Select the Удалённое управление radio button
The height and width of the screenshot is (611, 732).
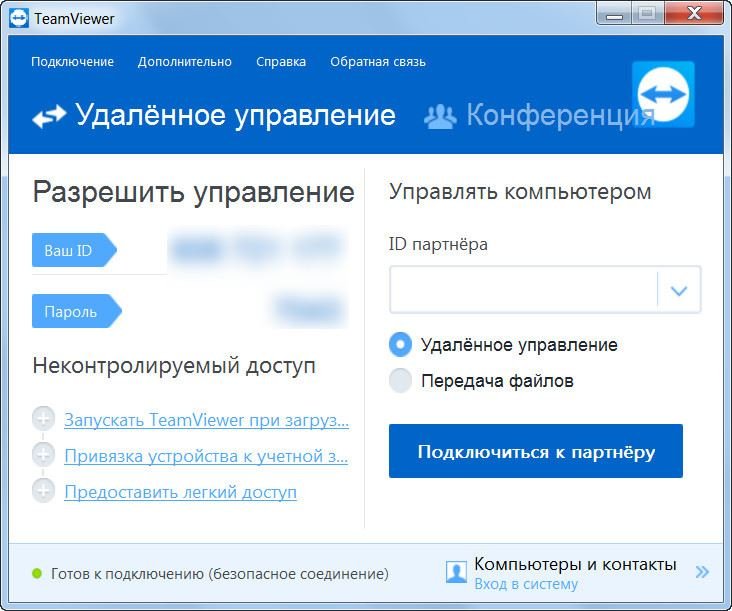coord(400,345)
